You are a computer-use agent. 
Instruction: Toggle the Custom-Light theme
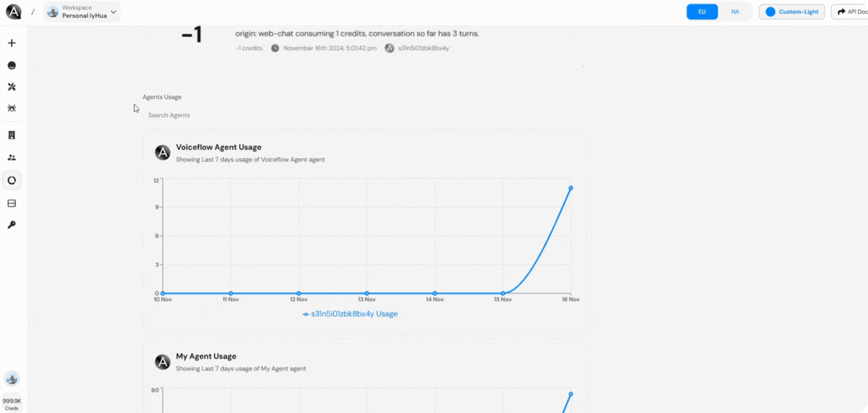click(x=792, y=12)
